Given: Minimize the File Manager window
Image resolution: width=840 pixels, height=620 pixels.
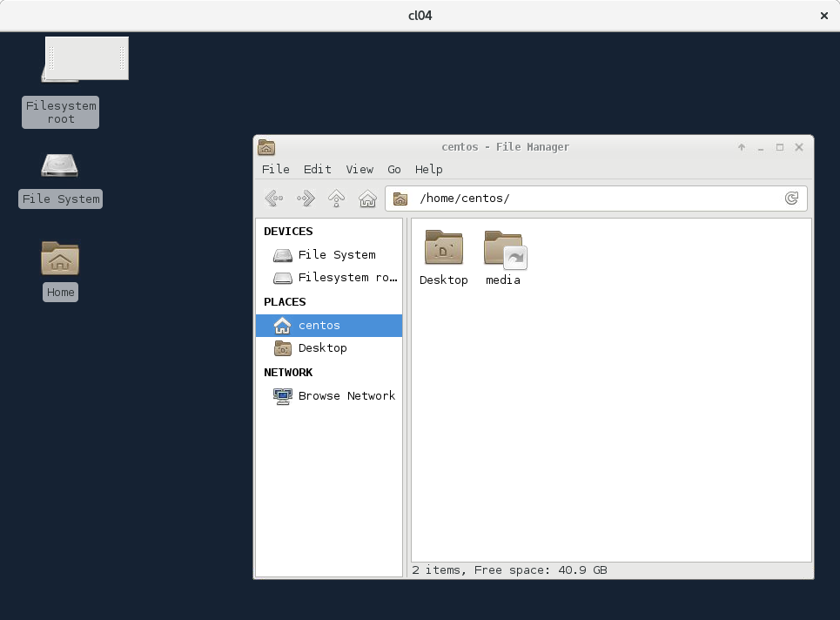Looking at the screenshot, I should 761,147.
